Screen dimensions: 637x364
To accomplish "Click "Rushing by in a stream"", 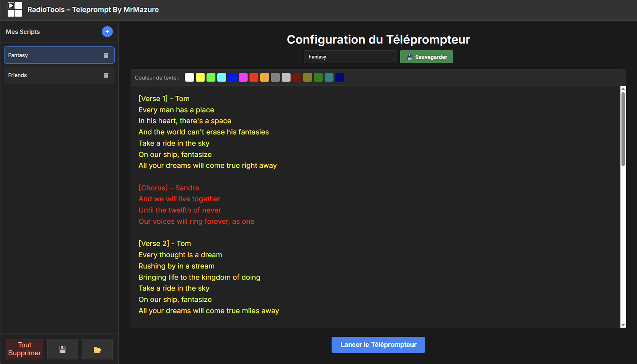I will tap(177, 266).
